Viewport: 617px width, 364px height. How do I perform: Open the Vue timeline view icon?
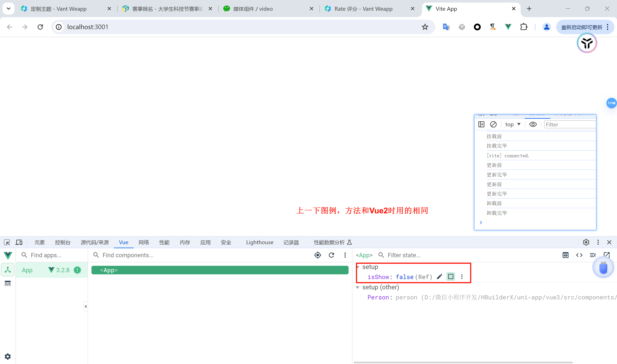pyautogui.click(x=8, y=284)
